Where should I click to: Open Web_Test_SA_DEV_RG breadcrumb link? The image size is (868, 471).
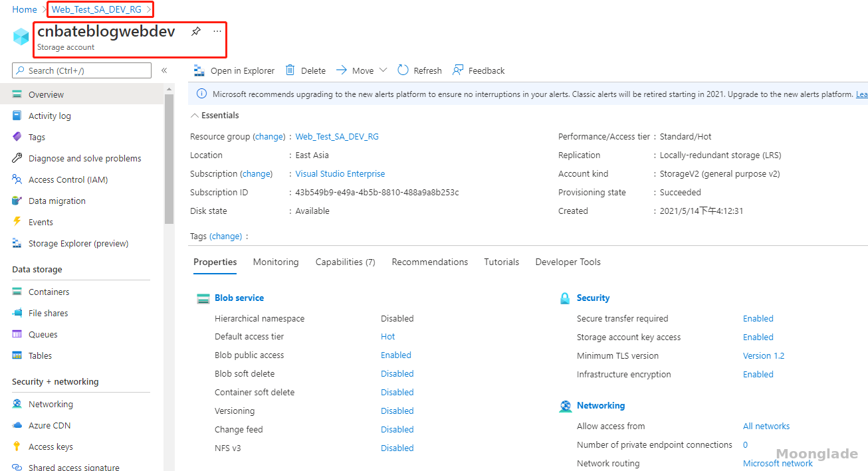(x=96, y=9)
